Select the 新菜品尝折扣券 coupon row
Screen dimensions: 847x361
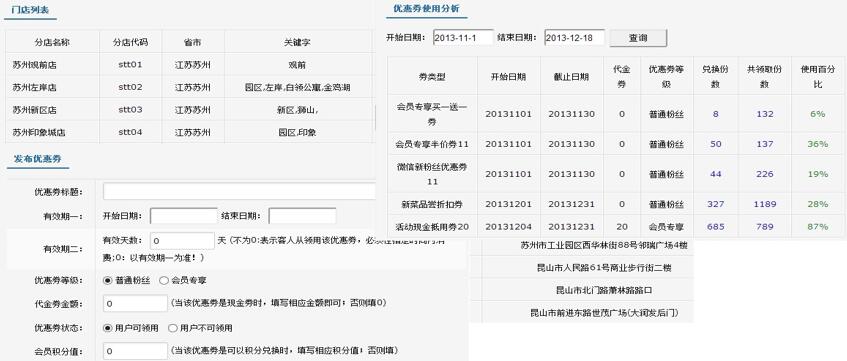615,204
